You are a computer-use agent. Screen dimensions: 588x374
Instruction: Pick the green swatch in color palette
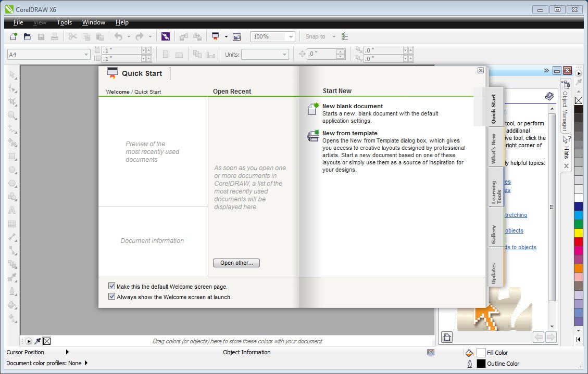tap(579, 224)
